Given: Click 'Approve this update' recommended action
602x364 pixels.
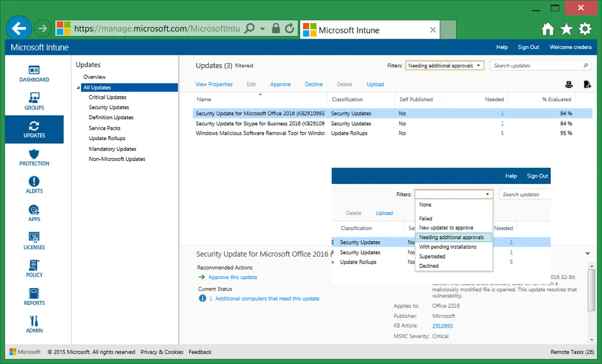Looking at the screenshot, I should (233, 277).
